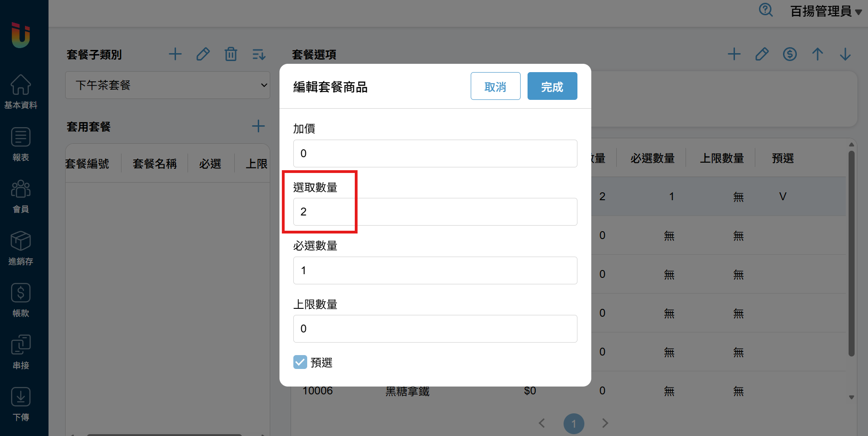Open the 串接 integration sidebar icon
868x436 pixels.
tap(21, 345)
